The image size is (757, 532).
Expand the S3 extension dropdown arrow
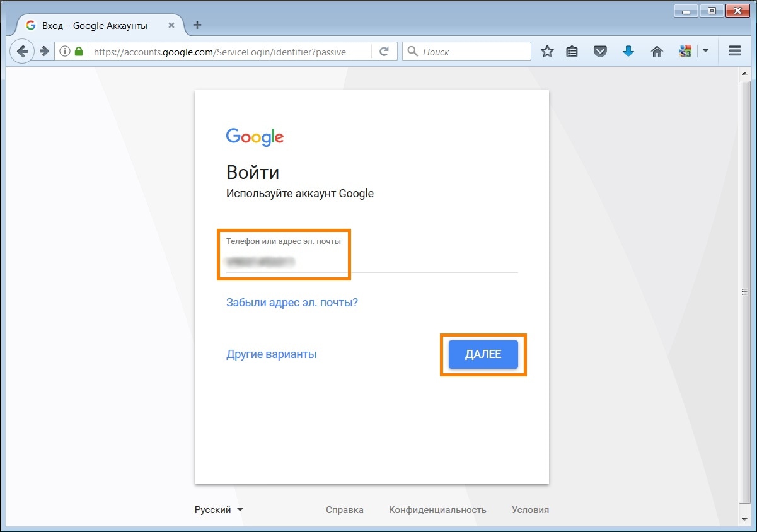click(x=705, y=52)
